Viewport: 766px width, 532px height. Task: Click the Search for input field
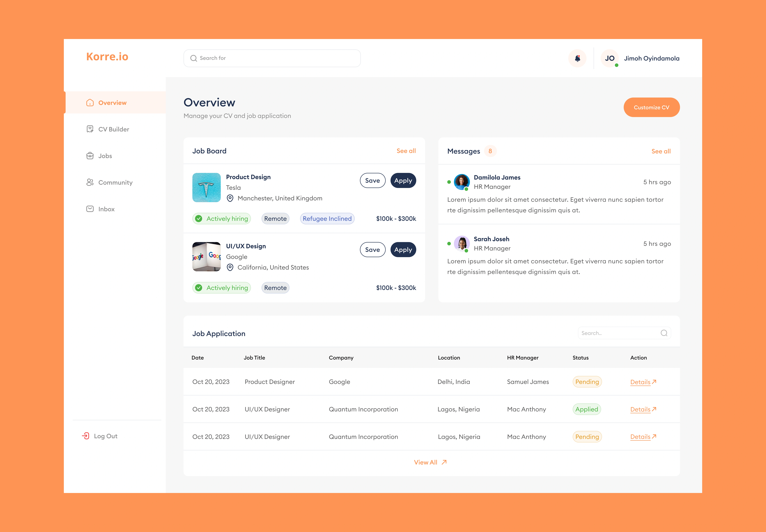point(272,58)
